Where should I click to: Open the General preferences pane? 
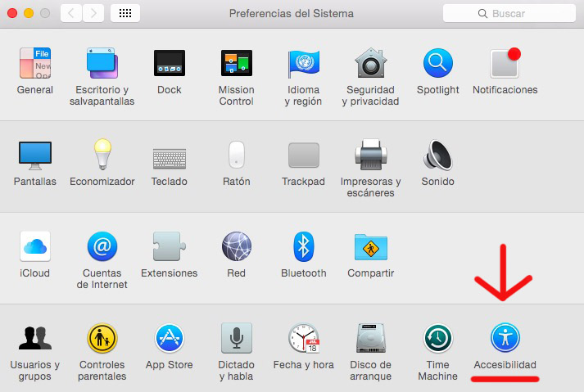point(35,63)
